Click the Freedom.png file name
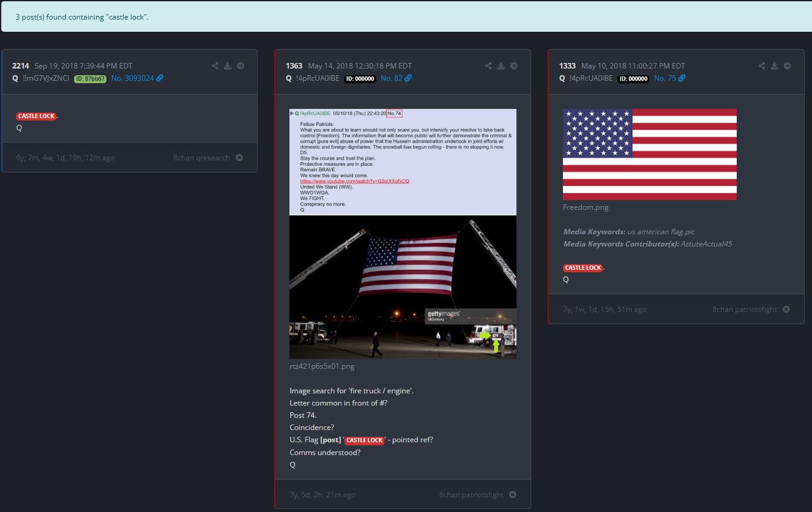 586,207
